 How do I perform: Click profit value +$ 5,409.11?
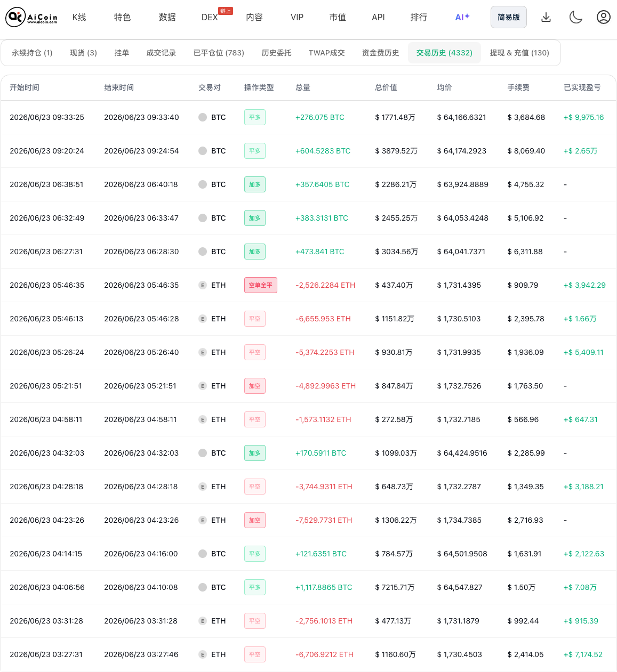pyautogui.click(x=583, y=352)
